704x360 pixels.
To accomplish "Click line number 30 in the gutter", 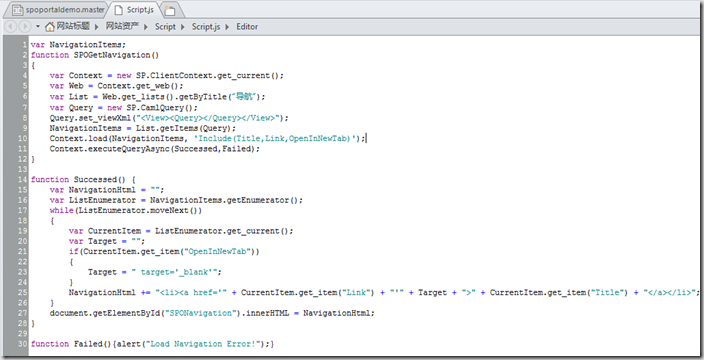I will (23, 344).
